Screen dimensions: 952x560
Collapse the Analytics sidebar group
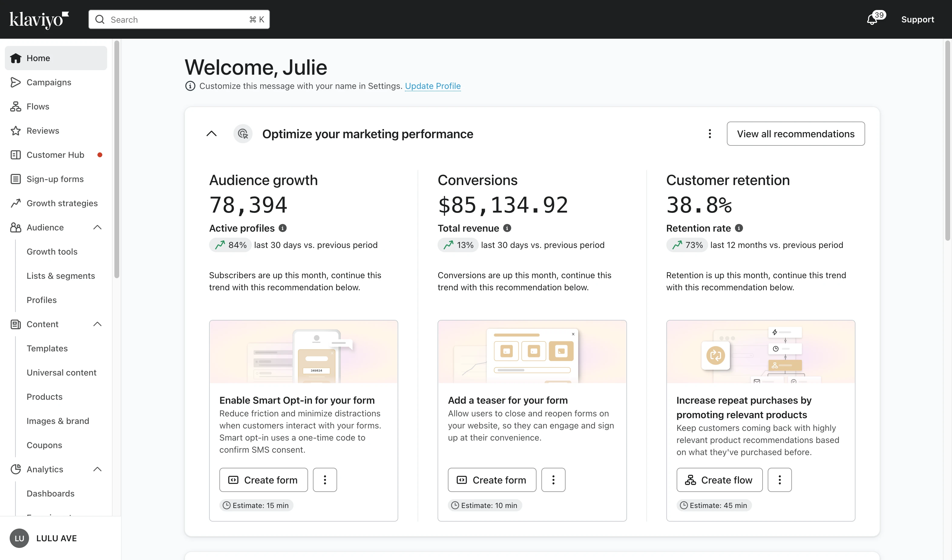[97, 469]
